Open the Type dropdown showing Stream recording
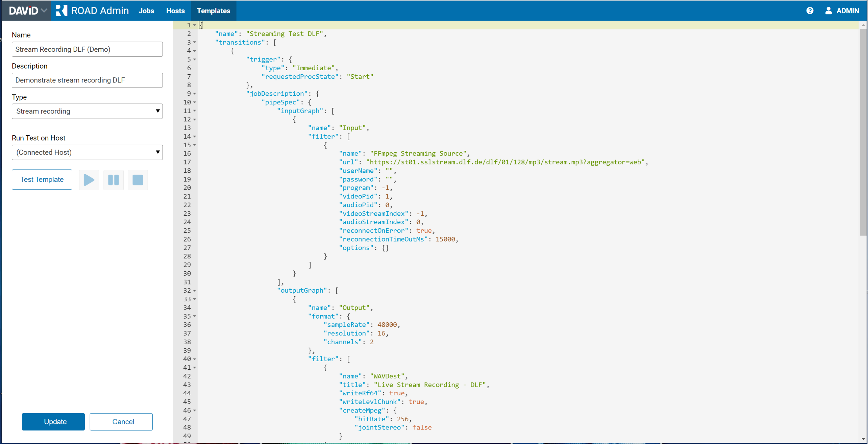Viewport: 868px width, 444px height. click(x=87, y=111)
